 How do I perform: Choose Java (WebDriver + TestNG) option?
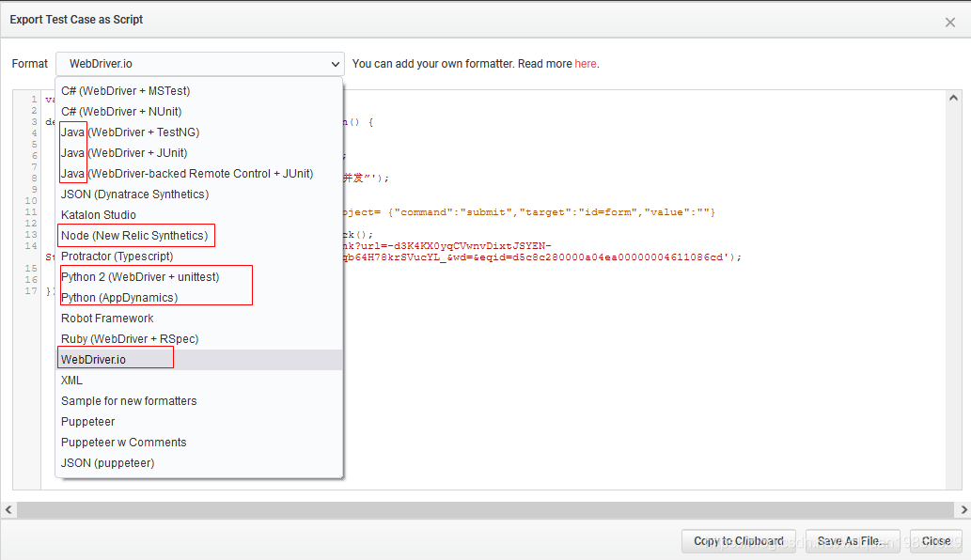tap(198, 132)
